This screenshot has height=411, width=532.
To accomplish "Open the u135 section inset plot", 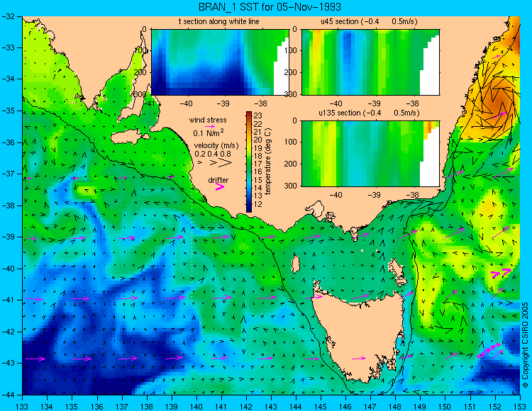I will pos(370,154).
